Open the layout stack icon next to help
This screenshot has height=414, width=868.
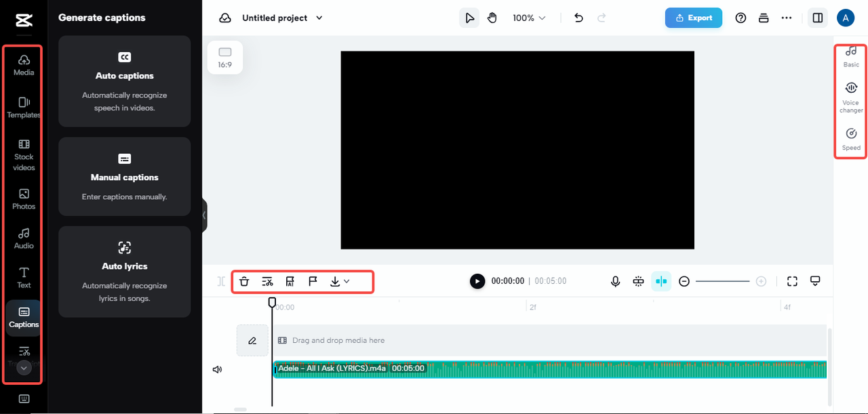point(764,18)
